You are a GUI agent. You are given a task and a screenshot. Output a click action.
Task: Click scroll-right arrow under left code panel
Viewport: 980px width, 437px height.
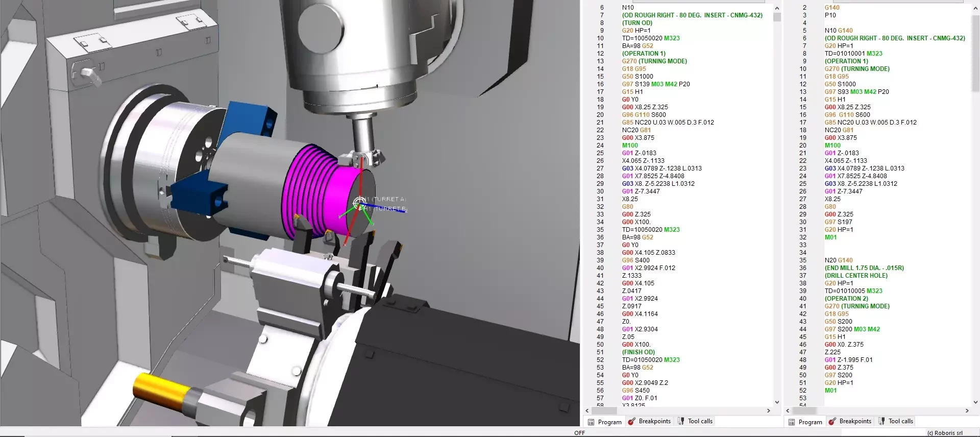(769, 410)
